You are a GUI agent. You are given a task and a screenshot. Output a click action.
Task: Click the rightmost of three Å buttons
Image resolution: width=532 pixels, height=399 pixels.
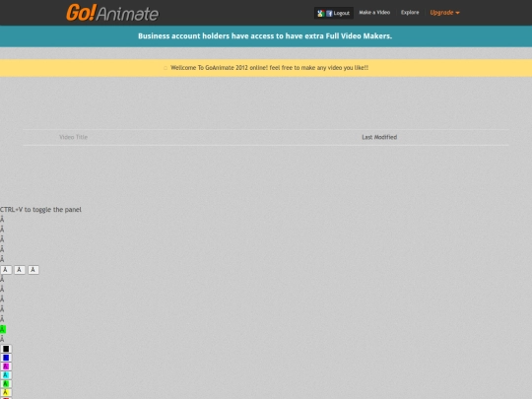pyautogui.click(x=33, y=270)
